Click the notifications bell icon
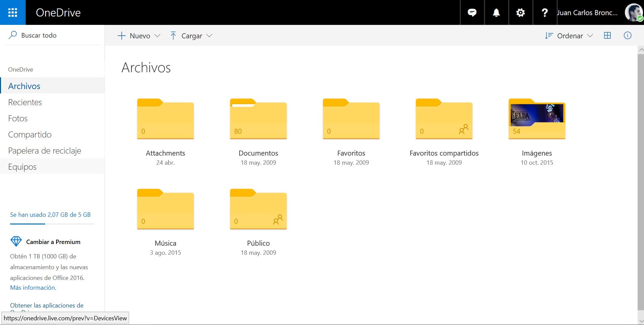This screenshot has height=325, width=644. (496, 12)
